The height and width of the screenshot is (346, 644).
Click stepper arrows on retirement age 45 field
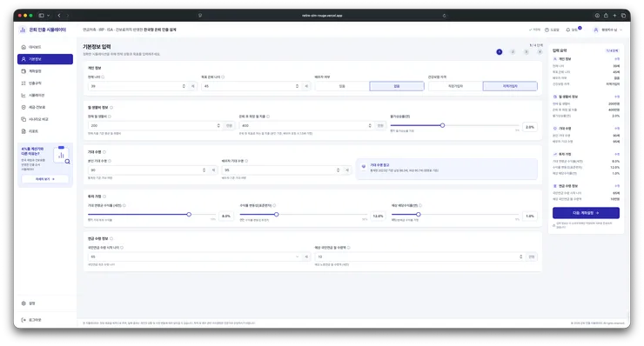point(297,86)
